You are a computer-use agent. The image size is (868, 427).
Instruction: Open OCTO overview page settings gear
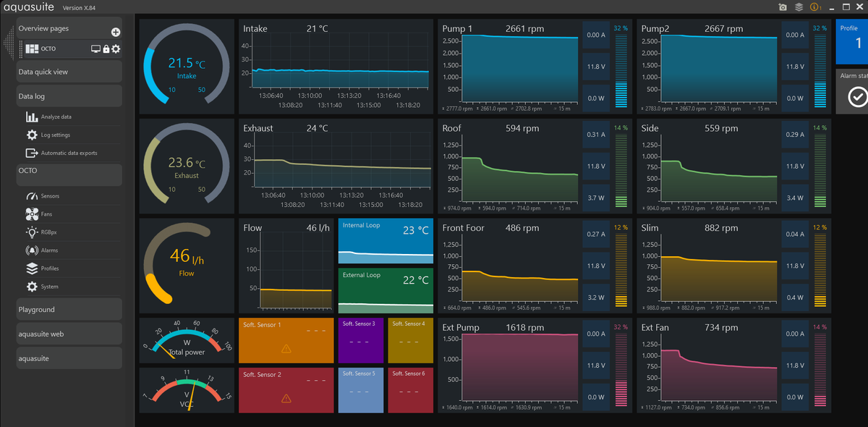coord(116,49)
